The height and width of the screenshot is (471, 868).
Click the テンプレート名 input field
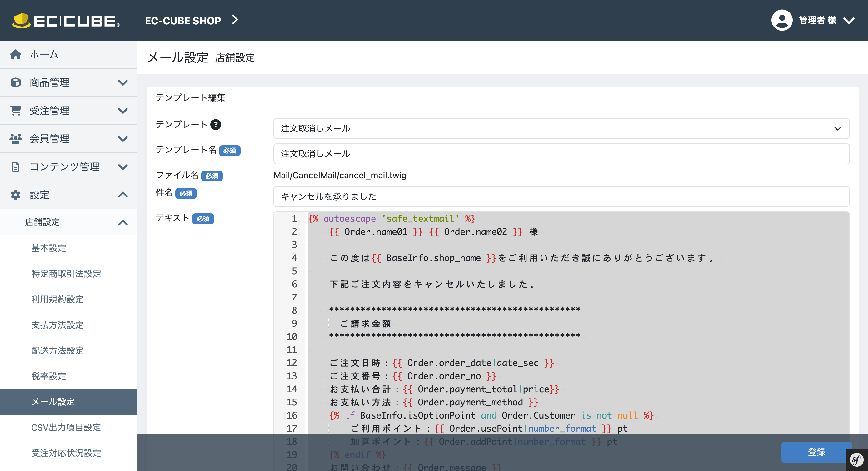click(561, 154)
